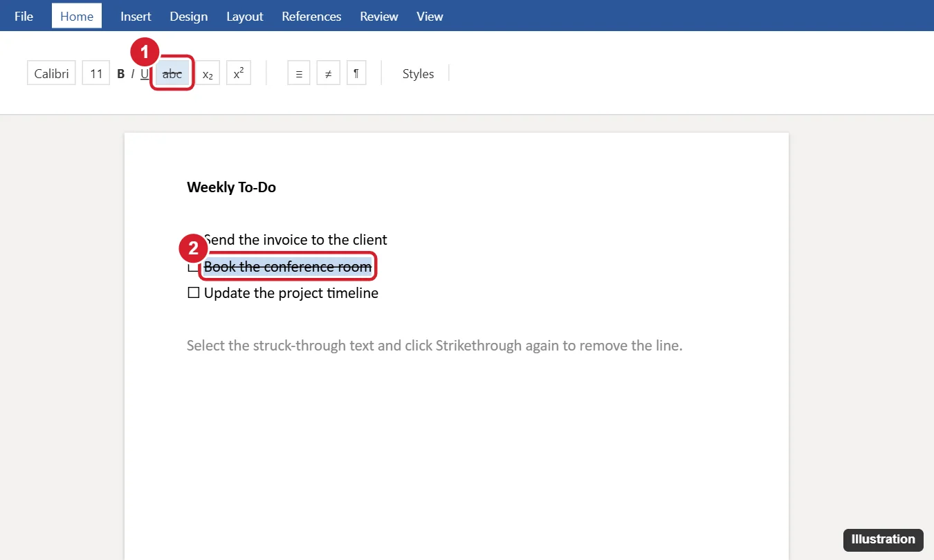Image resolution: width=934 pixels, height=560 pixels.
Task: Open the References tab
Action: click(311, 16)
